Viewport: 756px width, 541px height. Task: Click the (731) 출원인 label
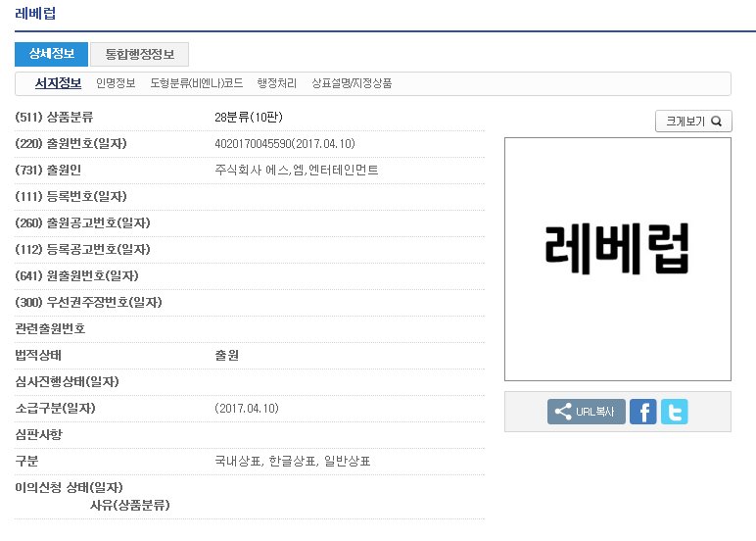pyautogui.click(x=48, y=170)
